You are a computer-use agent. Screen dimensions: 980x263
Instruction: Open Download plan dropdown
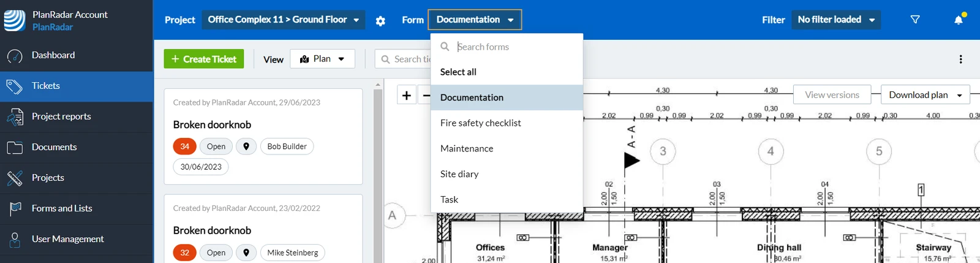(925, 95)
